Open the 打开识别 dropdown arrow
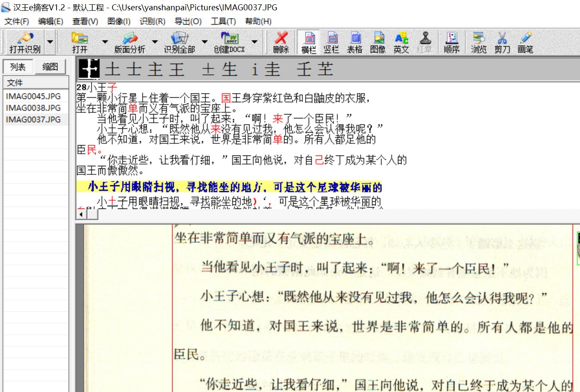 pyautogui.click(x=50, y=42)
